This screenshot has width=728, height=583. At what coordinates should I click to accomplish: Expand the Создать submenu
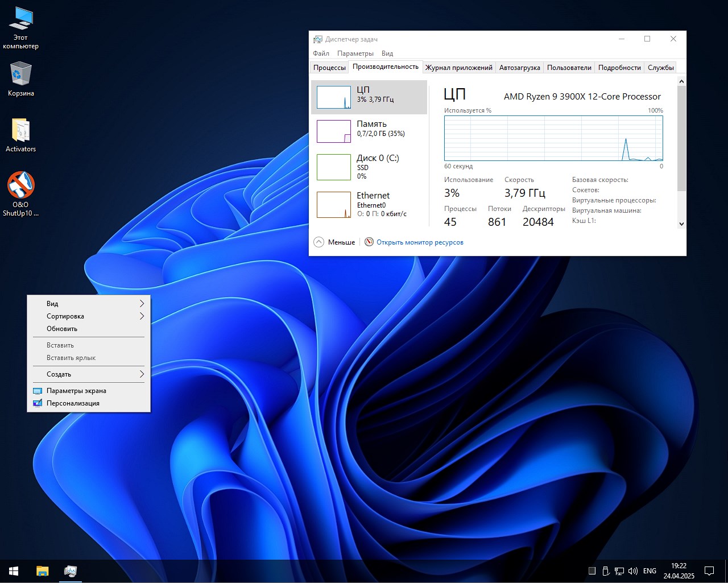88,374
